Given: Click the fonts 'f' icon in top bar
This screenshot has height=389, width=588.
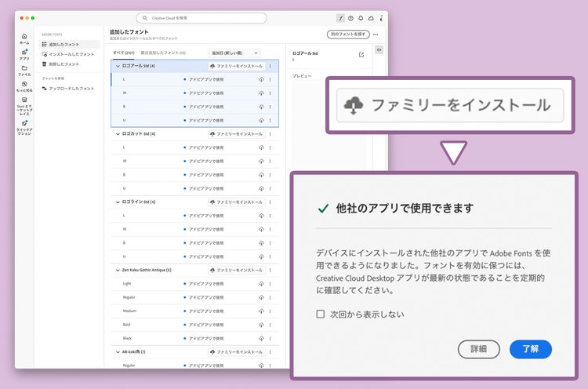Looking at the screenshot, I should tap(340, 18).
